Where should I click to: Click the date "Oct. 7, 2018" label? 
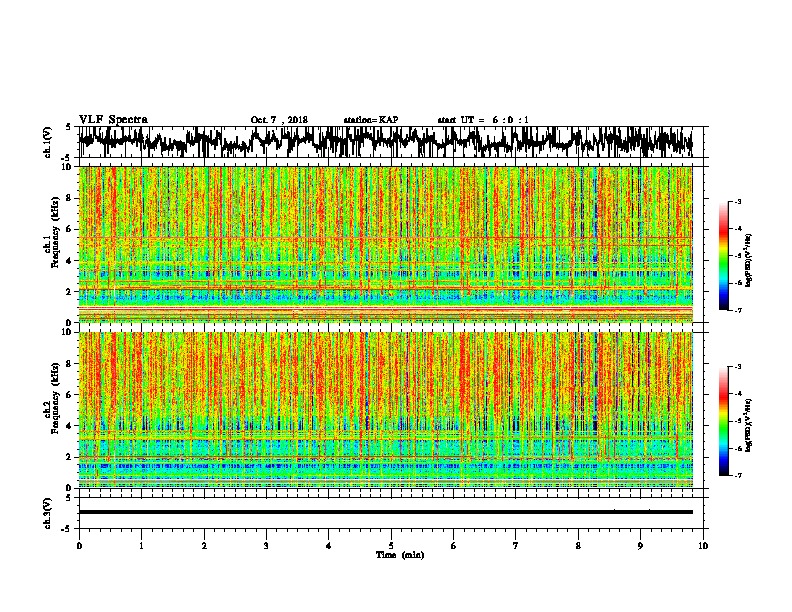279,120
